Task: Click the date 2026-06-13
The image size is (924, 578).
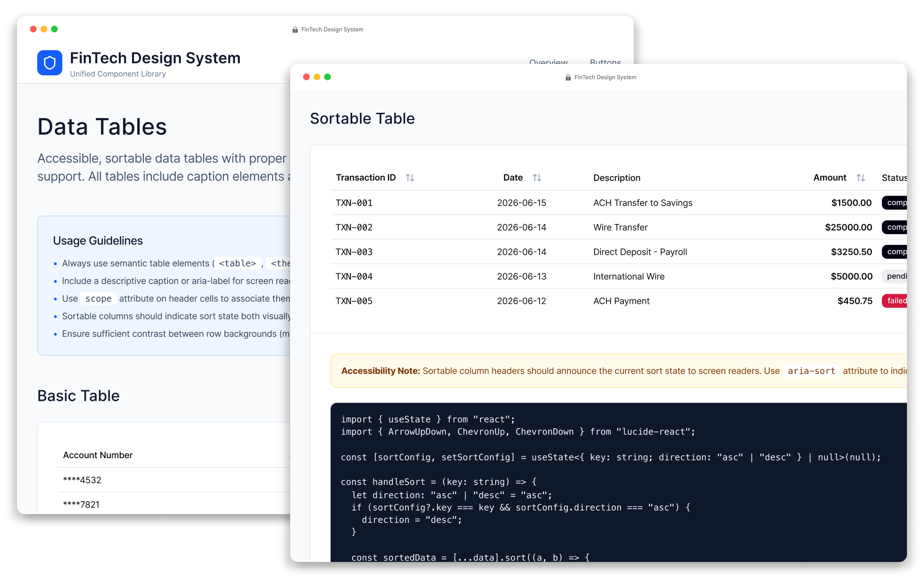Action: 522,277
